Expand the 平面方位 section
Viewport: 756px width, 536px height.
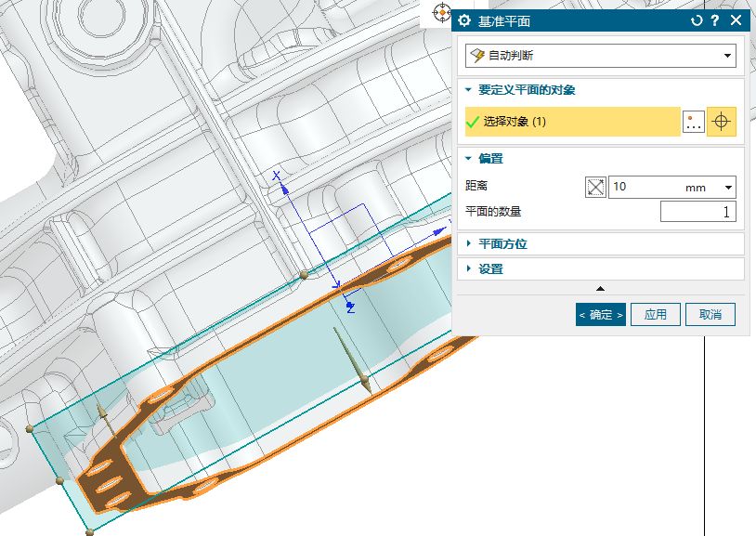point(502,244)
